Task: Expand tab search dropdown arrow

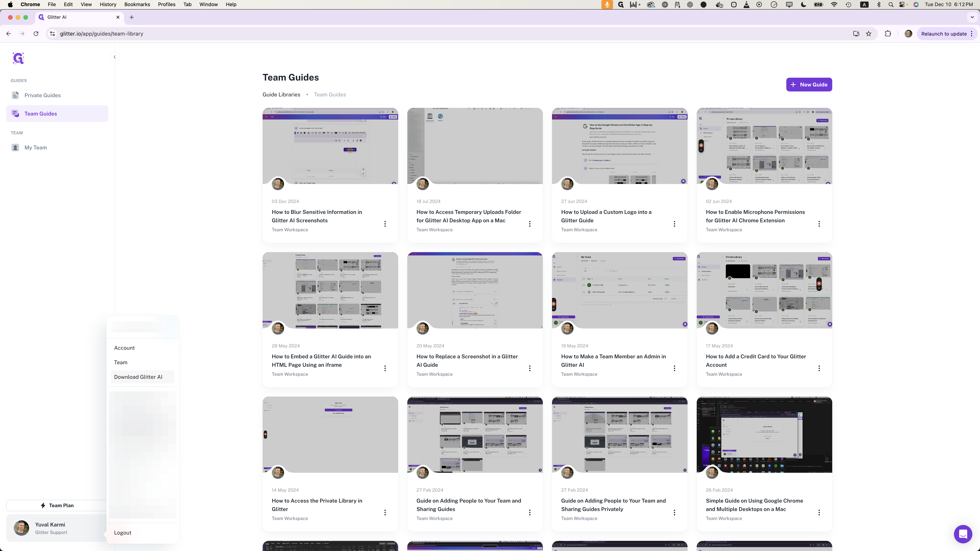Action: [x=972, y=17]
